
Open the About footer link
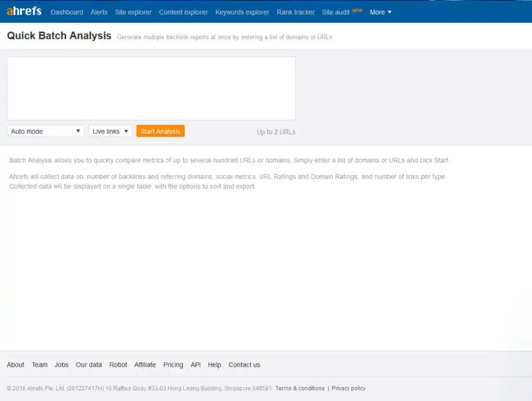[x=16, y=365]
